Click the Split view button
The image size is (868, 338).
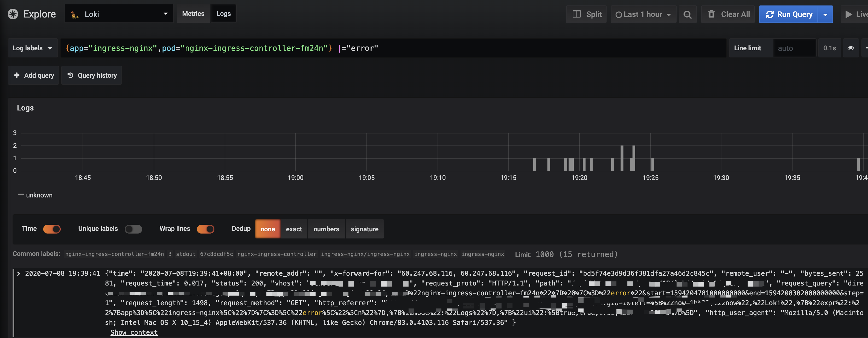click(586, 14)
